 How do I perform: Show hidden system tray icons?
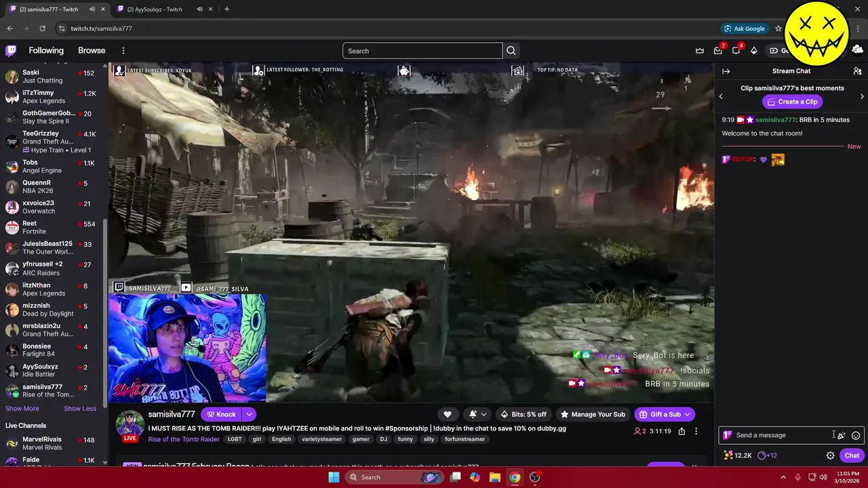point(783,477)
